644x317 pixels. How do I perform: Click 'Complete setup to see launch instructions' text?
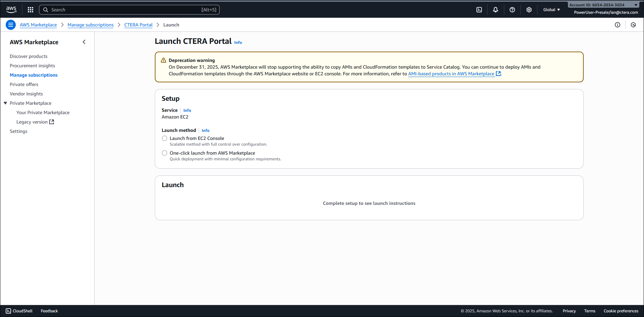pyautogui.click(x=369, y=203)
